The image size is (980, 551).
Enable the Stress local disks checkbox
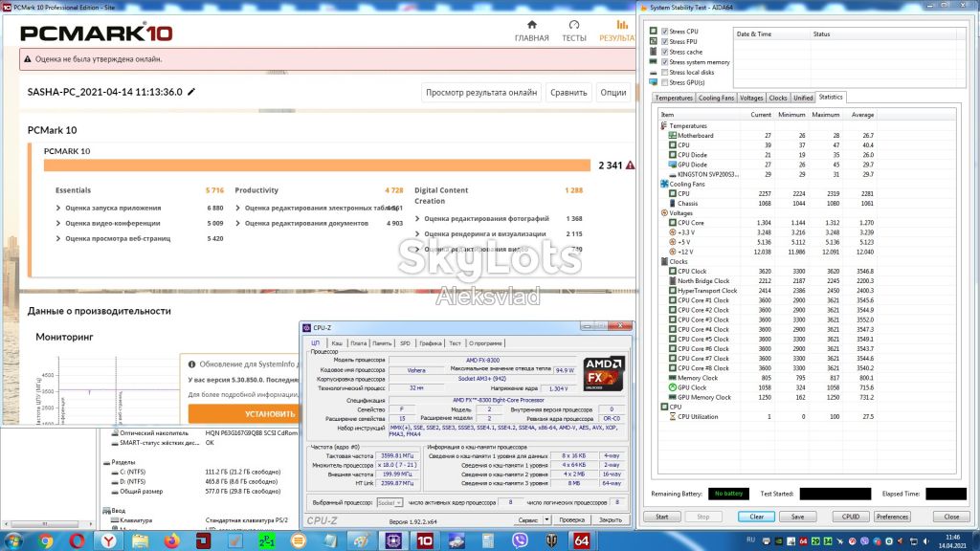pos(664,73)
